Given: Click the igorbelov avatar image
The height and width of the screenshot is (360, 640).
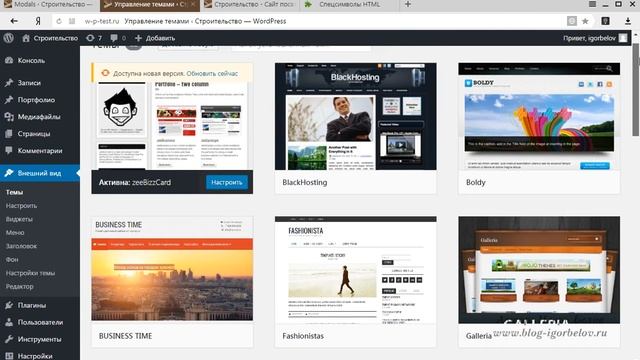Looking at the screenshot, I should (x=623, y=38).
